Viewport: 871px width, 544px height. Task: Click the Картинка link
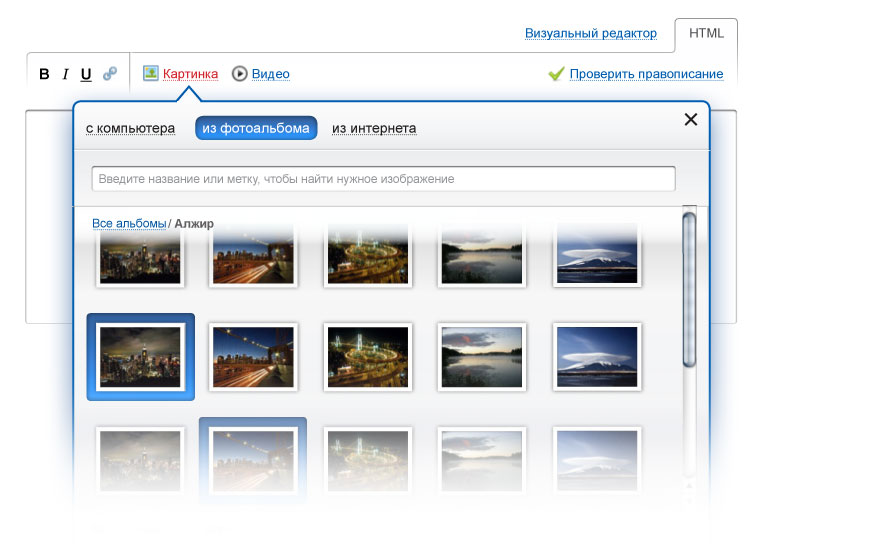(190, 74)
